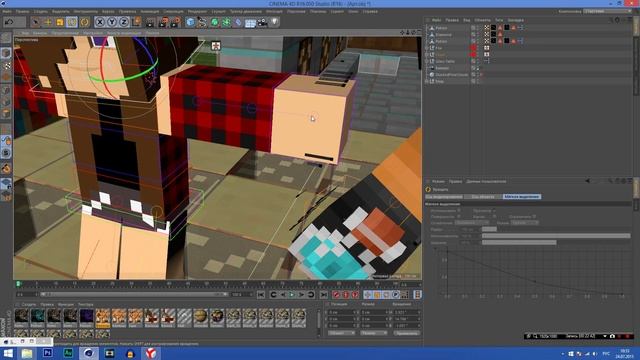Toggle the red visibility dot of Fox

[473, 47]
